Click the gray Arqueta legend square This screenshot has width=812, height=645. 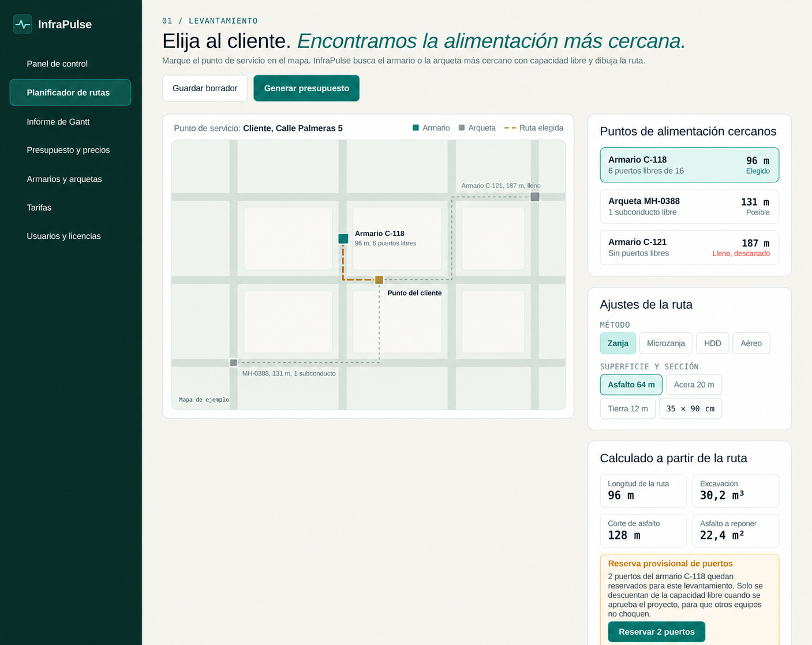pyautogui.click(x=462, y=128)
